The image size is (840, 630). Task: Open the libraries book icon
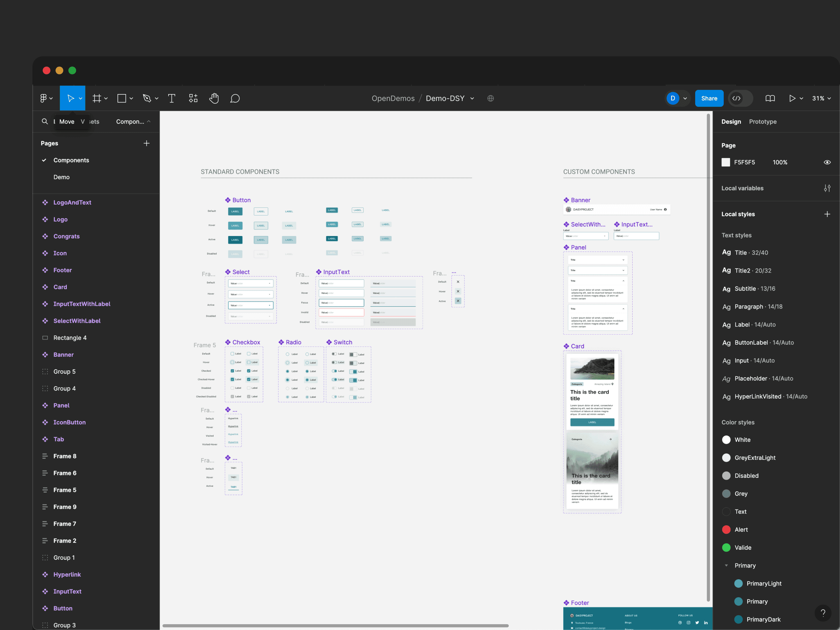[770, 98]
